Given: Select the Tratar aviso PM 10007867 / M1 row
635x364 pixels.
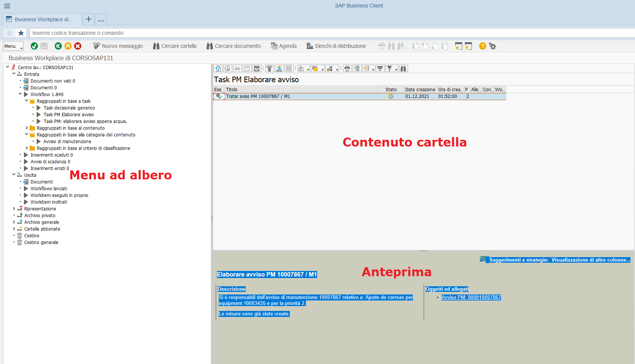Looking at the screenshot, I should 360,96.
